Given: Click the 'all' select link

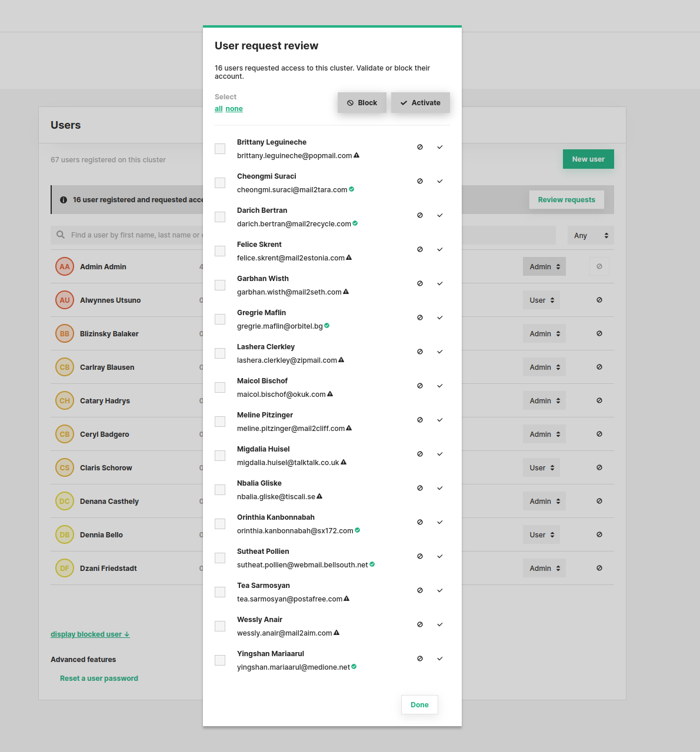Looking at the screenshot, I should point(218,109).
